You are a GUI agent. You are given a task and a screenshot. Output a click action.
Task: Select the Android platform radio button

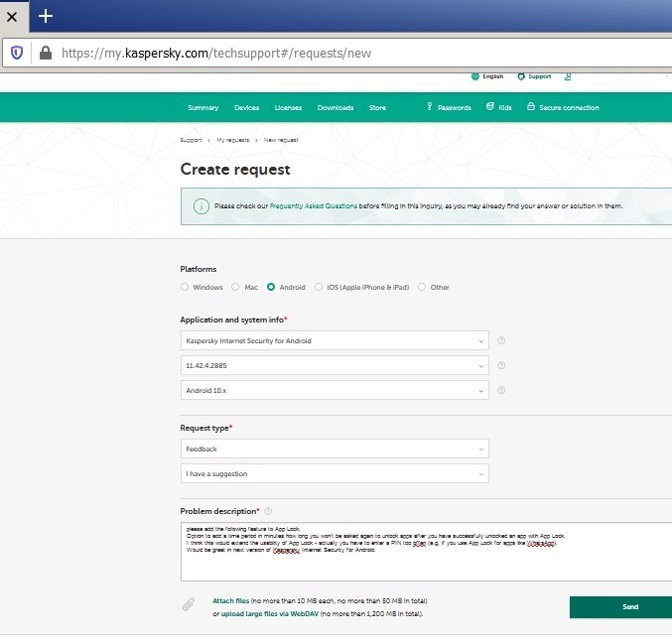[x=271, y=287]
